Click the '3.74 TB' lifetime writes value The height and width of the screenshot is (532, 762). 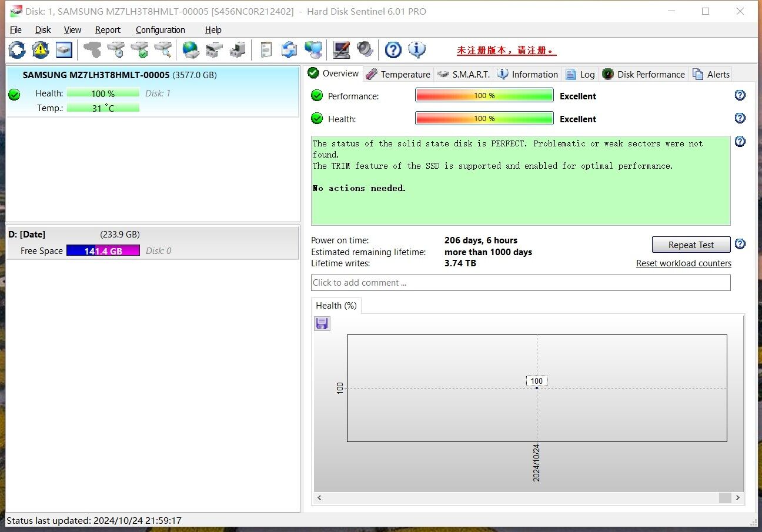click(460, 263)
